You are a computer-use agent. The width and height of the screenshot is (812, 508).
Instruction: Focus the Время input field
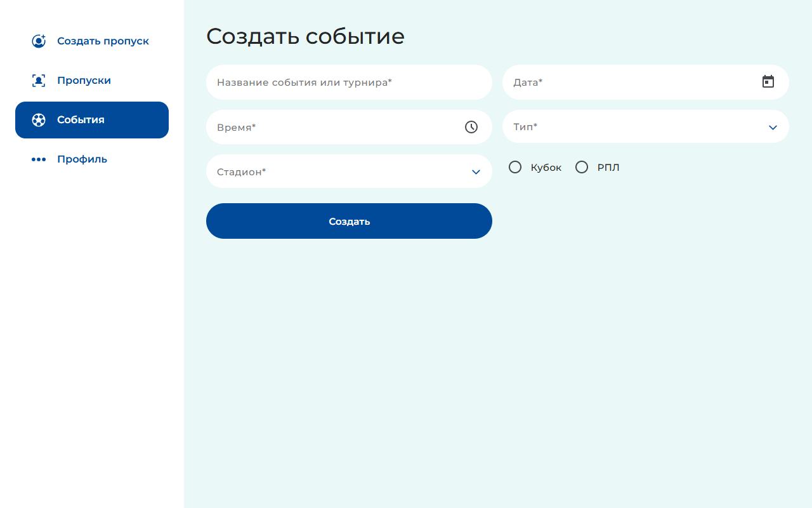click(349, 127)
